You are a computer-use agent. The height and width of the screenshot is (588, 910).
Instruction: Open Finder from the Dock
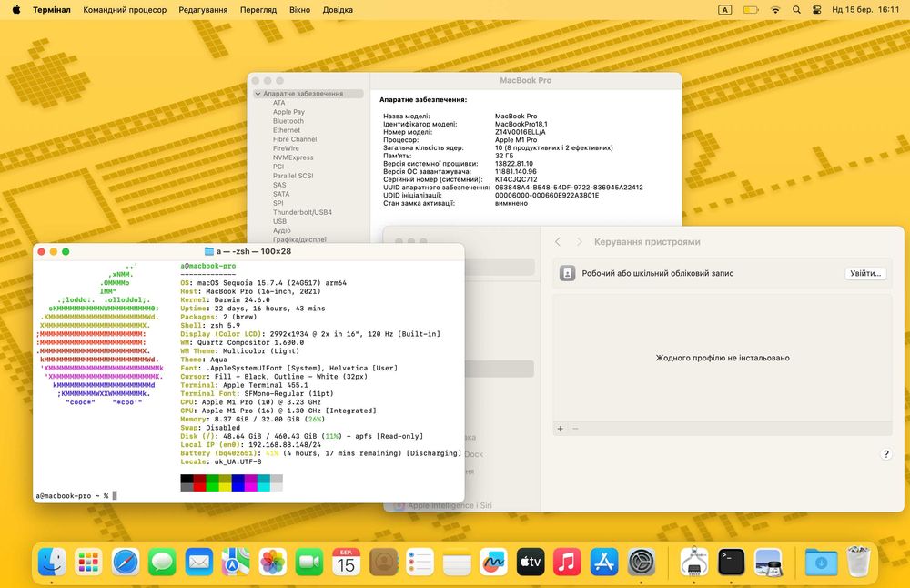pyautogui.click(x=52, y=562)
